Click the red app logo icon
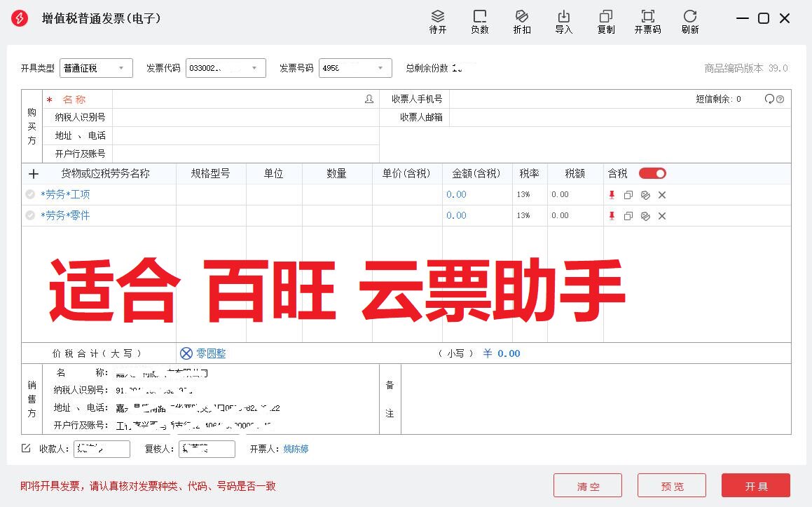Screen dimensions: 812x507 [x=20, y=18]
